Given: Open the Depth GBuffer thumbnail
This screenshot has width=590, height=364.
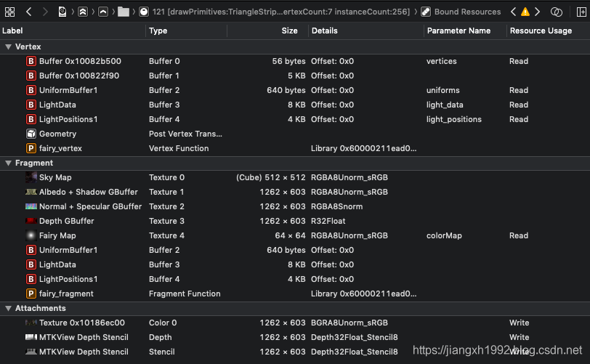Looking at the screenshot, I should 31,221.
